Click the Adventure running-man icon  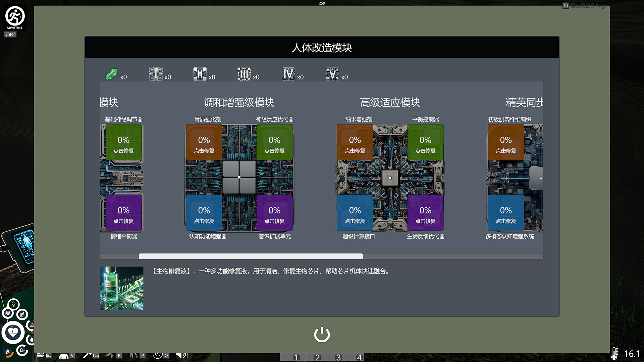tap(15, 16)
